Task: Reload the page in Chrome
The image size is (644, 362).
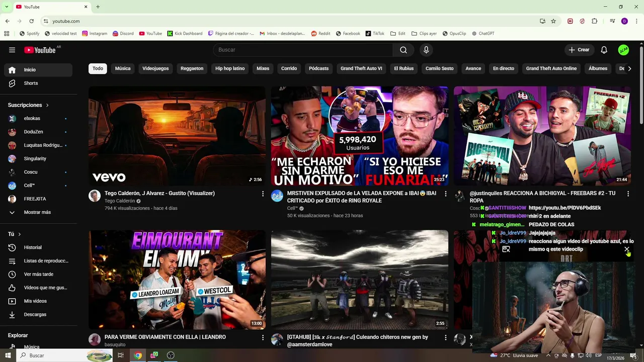Action: coord(31,21)
